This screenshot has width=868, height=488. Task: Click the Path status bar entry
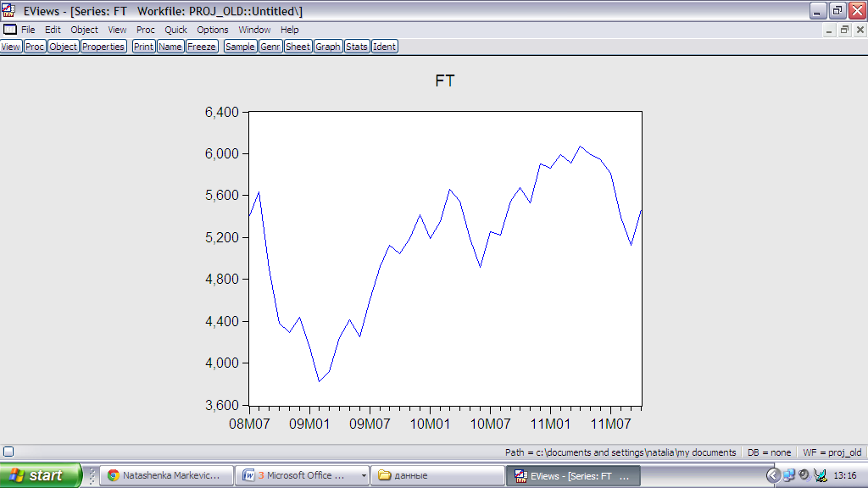pos(620,452)
